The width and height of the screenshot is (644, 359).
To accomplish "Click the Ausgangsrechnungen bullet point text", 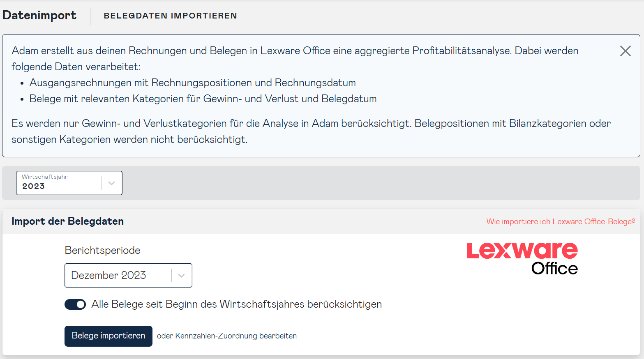I will pyautogui.click(x=192, y=83).
